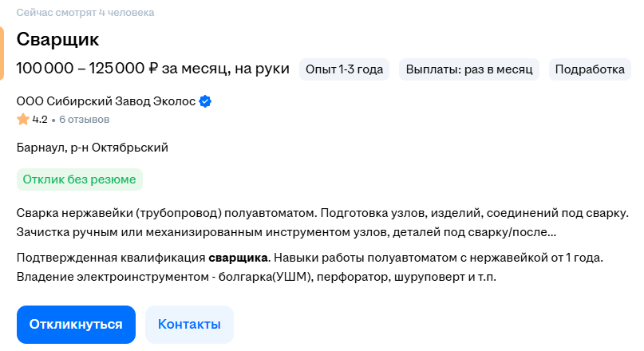Click the Барнаул, р-н Октябрьский location
The height and width of the screenshot is (351, 644).
pyautogui.click(x=92, y=148)
